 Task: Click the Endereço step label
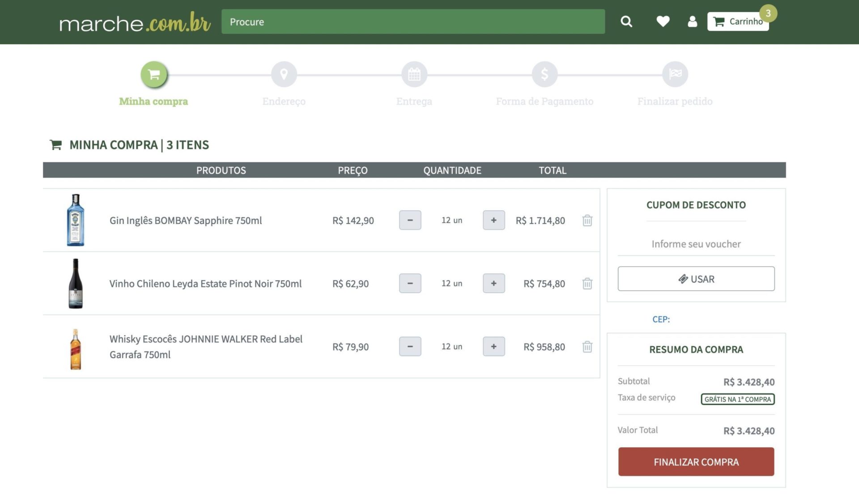[284, 102]
